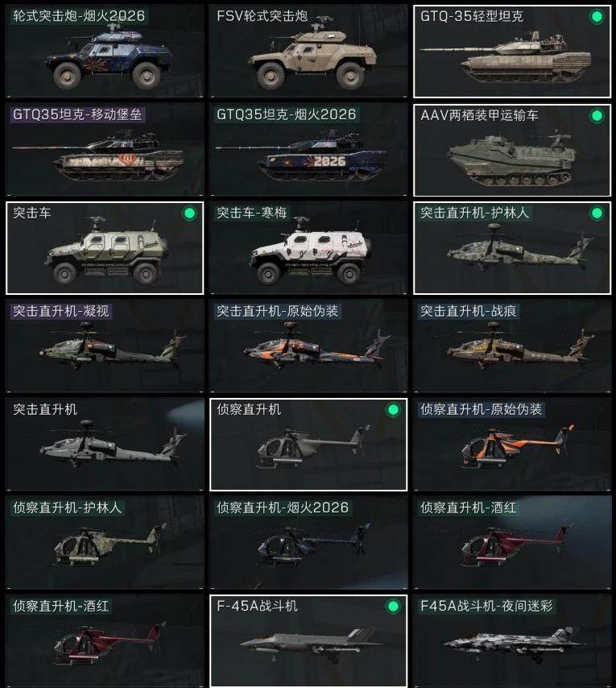Select the default 突击直升机 card
This screenshot has width=616, height=688.
tap(105, 445)
